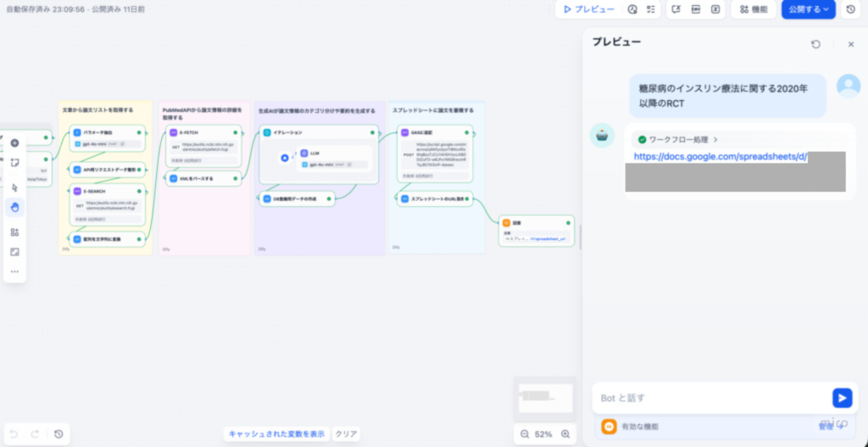This screenshot has height=447, width=868.
Task: Click the add node plus icon
Action: pyautogui.click(x=14, y=143)
